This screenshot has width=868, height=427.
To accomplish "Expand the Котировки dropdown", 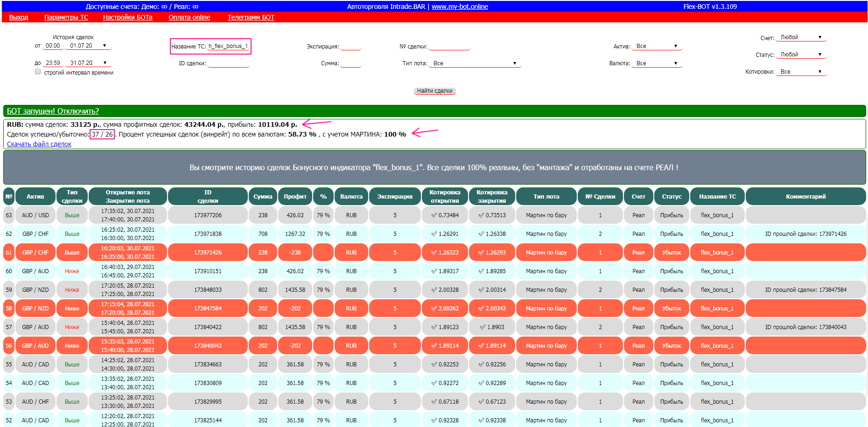I will coord(801,72).
